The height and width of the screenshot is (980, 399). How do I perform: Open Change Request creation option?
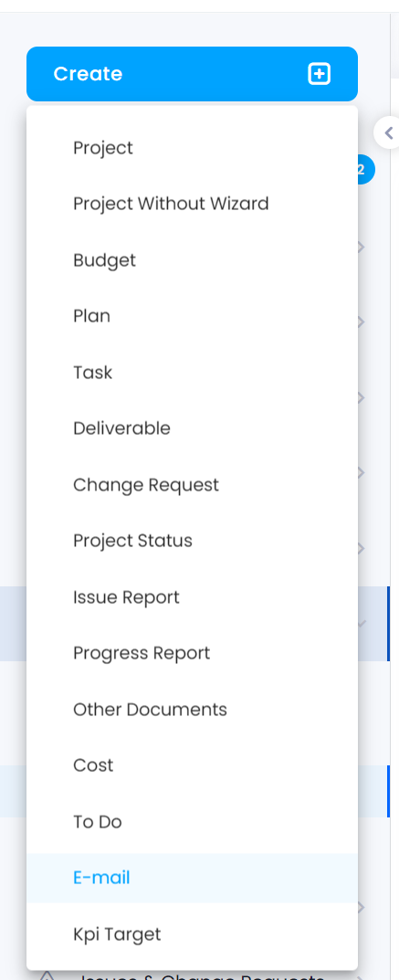[x=192, y=485]
